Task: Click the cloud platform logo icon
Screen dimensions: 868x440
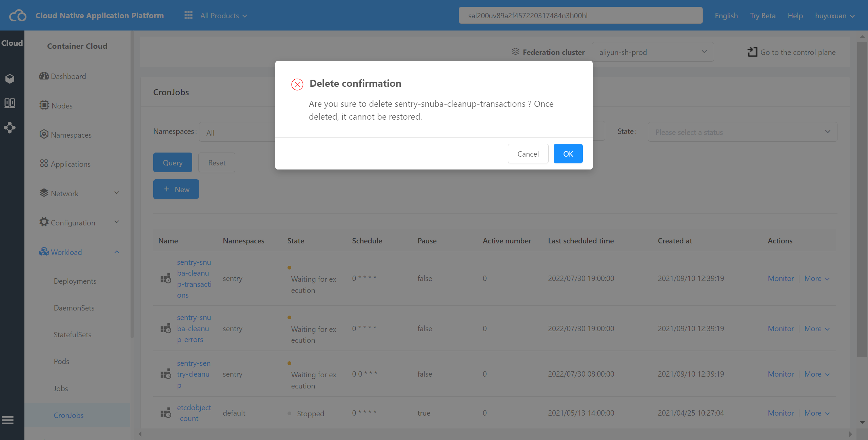Action: tap(18, 16)
